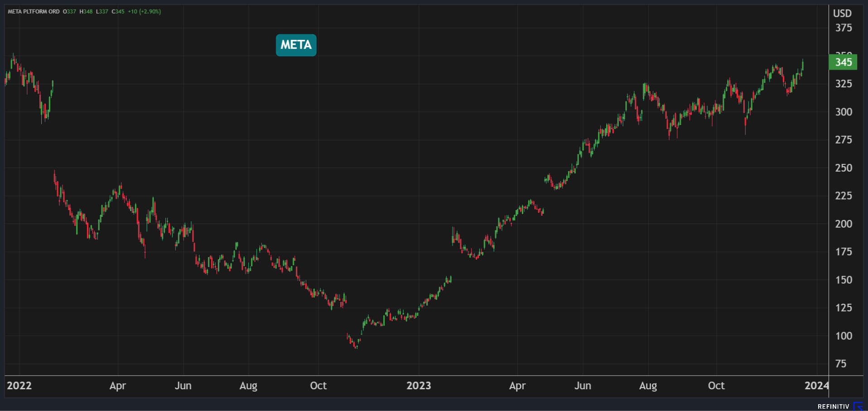Click the REFINITIV branding text
Viewport: 868px width, 411px height.
[833, 406]
